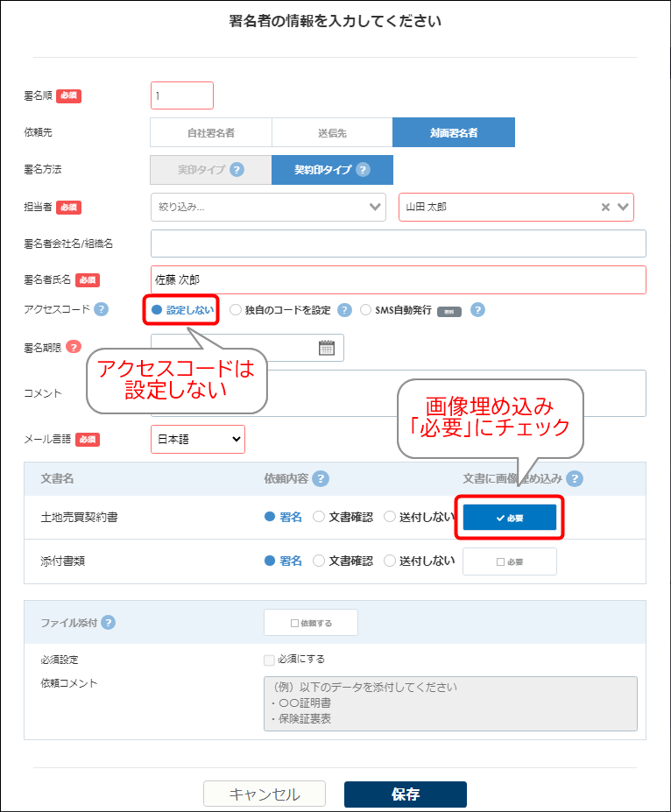The width and height of the screenshot is (671, 812).
Task: Focus 署名者会社名/組織名 input field
Action: click(399, 244)
